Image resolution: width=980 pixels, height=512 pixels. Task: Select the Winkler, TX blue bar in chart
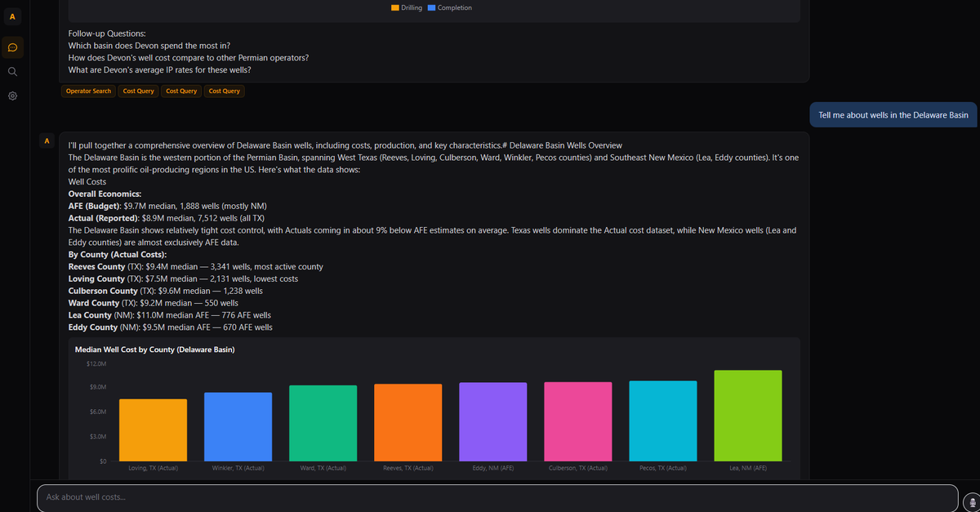point(238,427)
